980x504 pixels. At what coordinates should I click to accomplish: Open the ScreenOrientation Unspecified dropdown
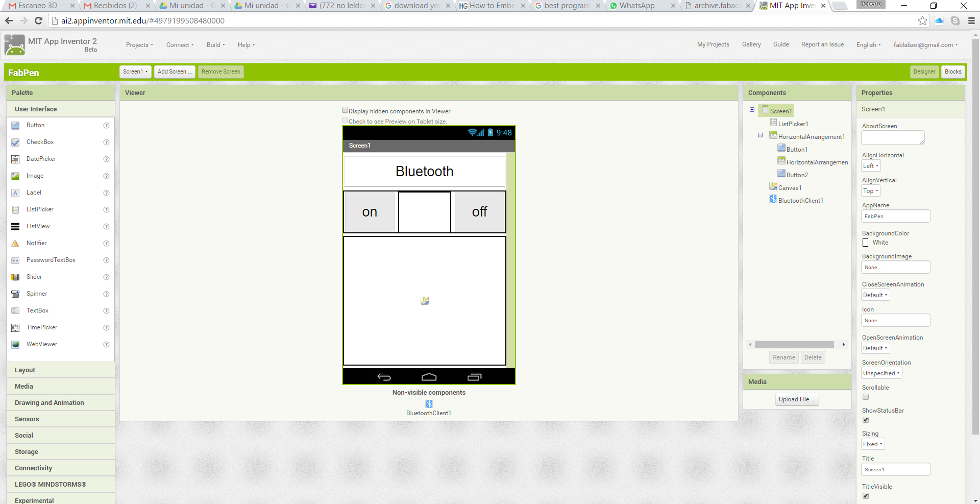click(x=881, y=373)
